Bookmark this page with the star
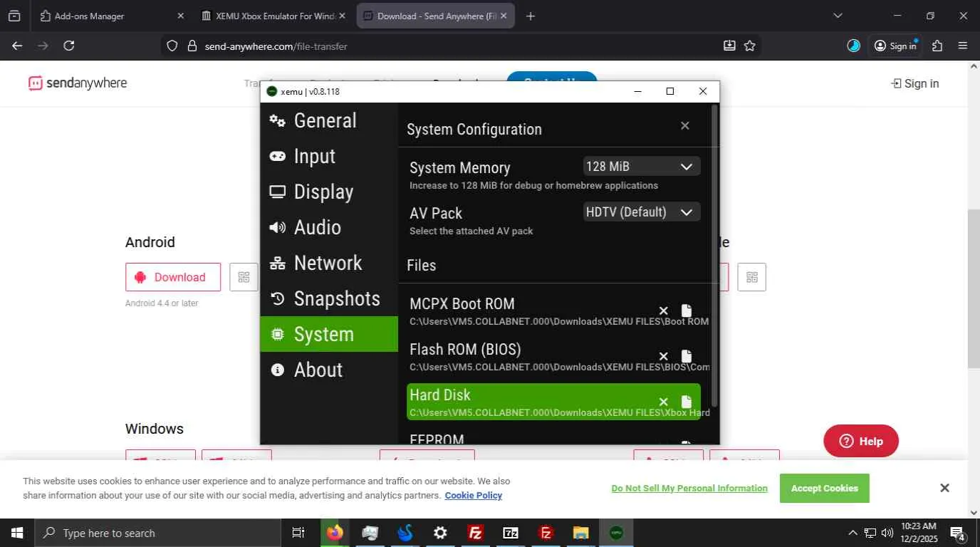The width and height of the screenshot is (980, 547). [750, 46]
